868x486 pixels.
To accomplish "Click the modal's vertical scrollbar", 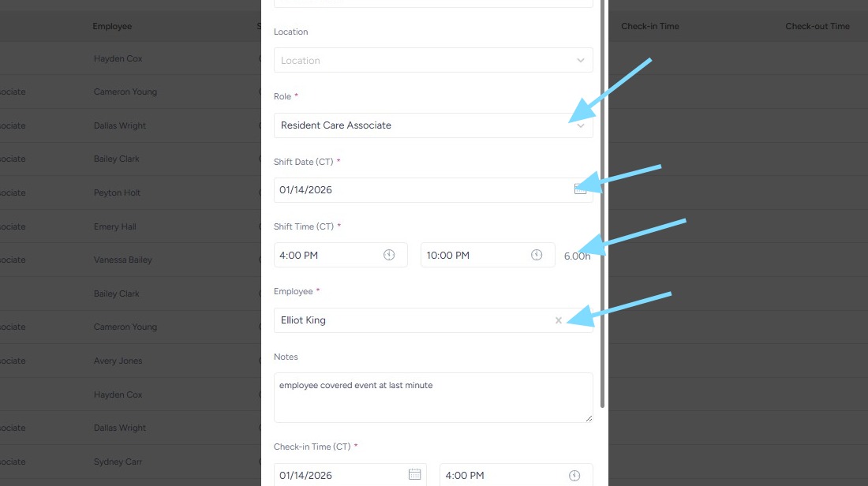I will [604, 204].
